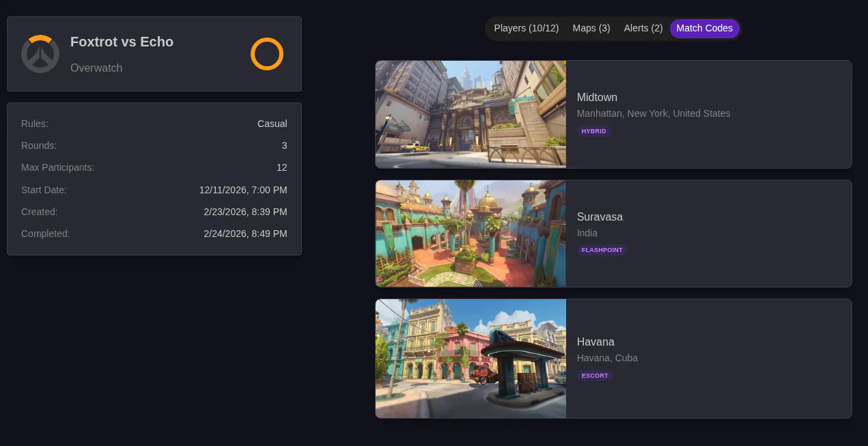Open the Suravasa map name
Screen dimensions: 868x446
(600, 217)
